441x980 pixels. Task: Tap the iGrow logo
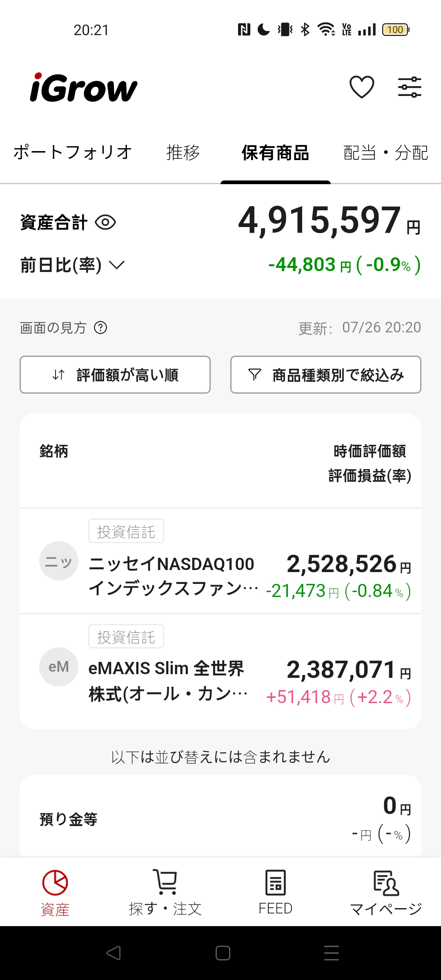coord(83,87)
